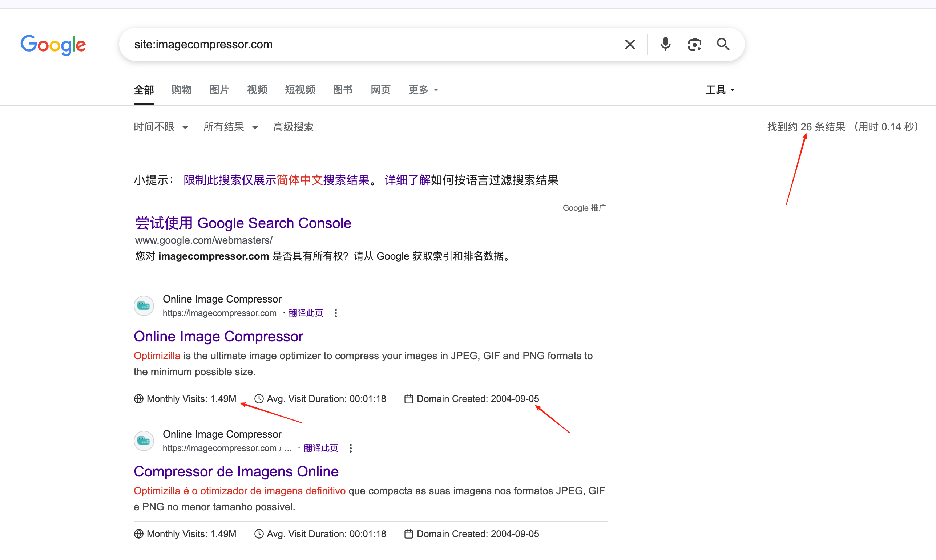
Task: Click first result's Avg. Visit Duration: 00:01:18
Action: (326, 399)
